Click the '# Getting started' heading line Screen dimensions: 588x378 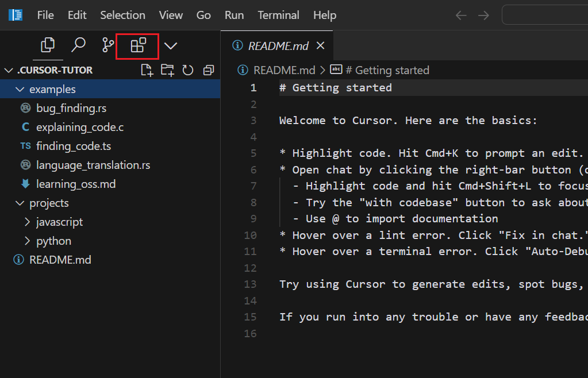[x=336, y=88]
